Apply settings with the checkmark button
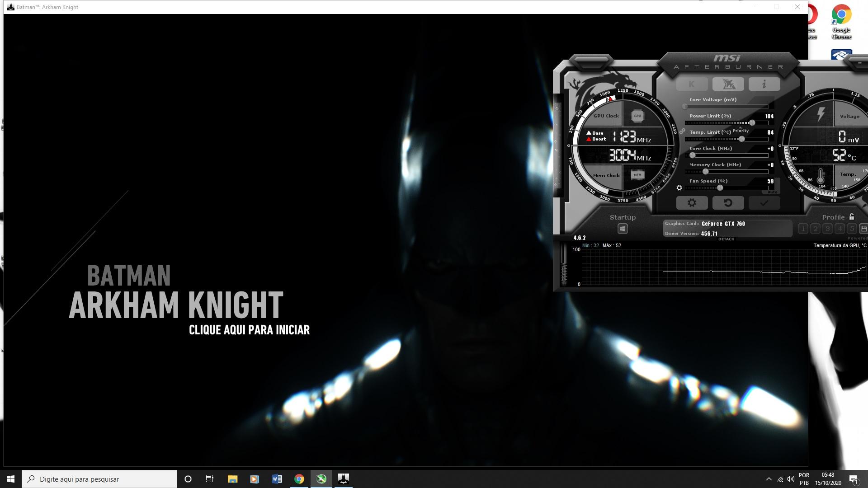868x488 pixels. pos(764,203)
